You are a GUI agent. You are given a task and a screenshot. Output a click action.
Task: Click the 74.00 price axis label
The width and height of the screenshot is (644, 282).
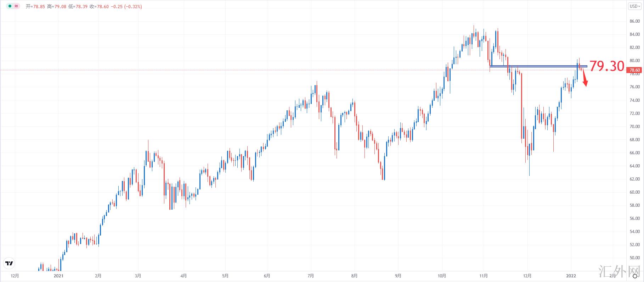point(634,100)
